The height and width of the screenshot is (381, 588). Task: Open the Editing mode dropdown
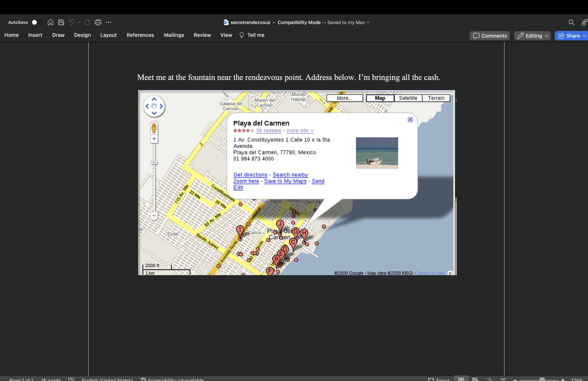click(532, 36)
